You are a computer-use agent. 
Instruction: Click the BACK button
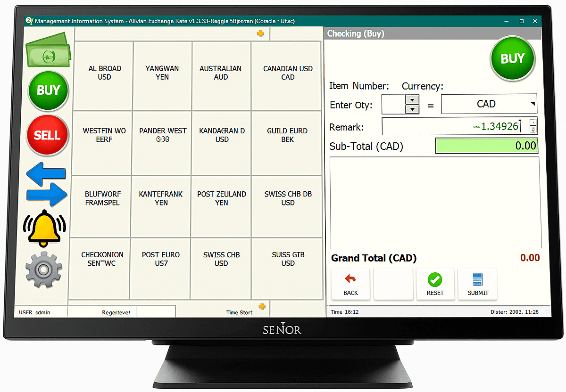[350, 284]
